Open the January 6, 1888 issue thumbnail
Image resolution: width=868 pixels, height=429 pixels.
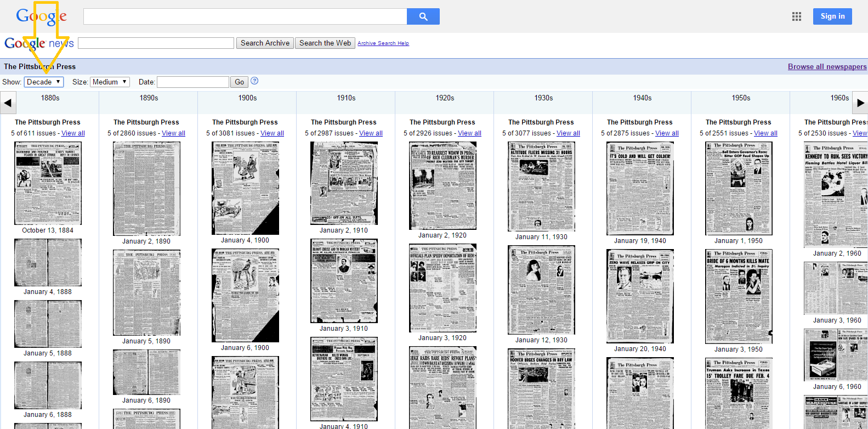click(x=48, y=385)
